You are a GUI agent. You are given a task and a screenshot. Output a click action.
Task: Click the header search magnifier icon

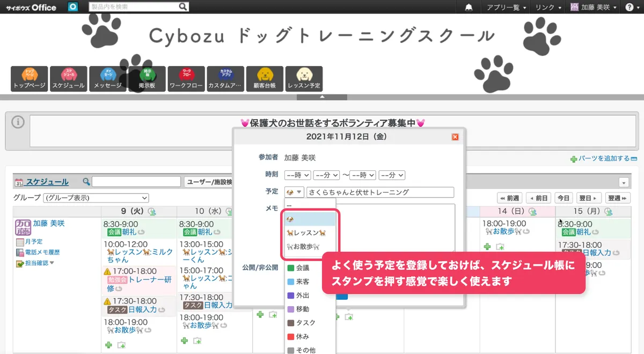(183, 7)
